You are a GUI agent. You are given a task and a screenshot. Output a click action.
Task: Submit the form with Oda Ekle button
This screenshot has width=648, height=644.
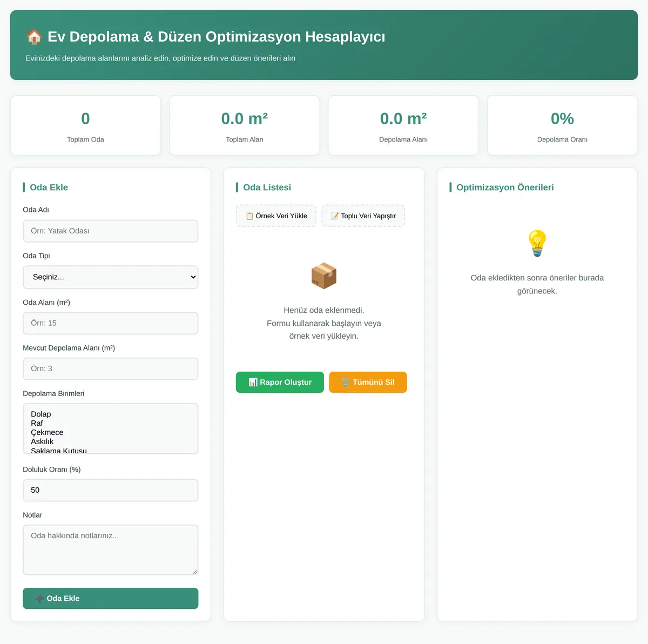coord(111,598)
